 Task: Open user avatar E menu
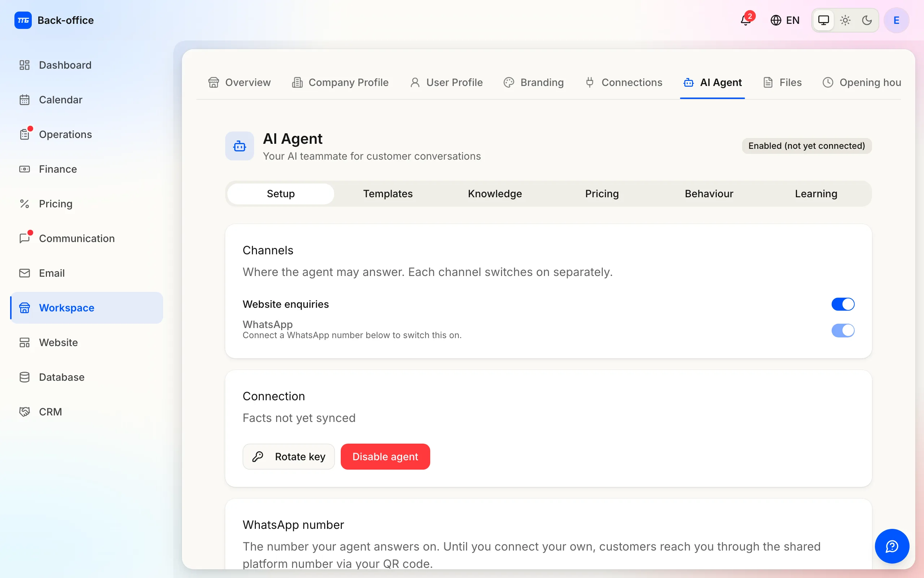click(896, 20)
